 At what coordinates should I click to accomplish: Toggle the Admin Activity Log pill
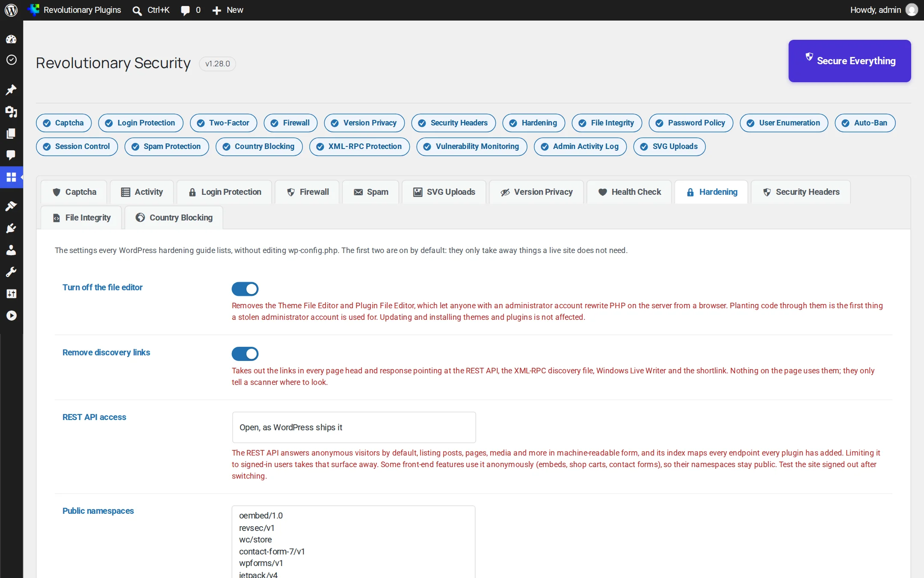pos(580,146)
